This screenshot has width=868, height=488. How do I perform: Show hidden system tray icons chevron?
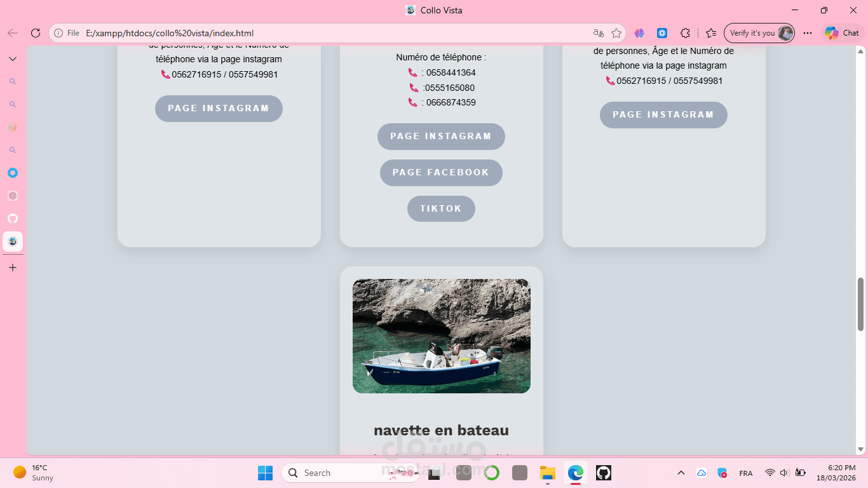click(x=681, y=473)
